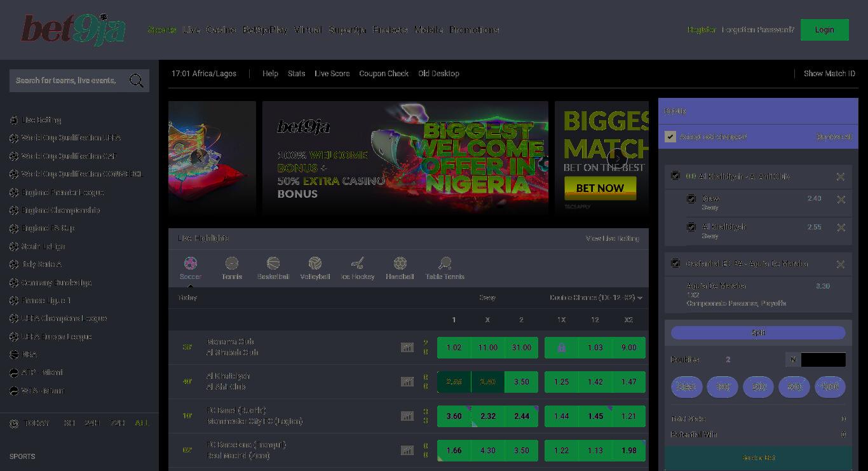Open UEFA Champions League in sidebar
The width and height of the screenshot is (868, 471).
coord(64,318)
